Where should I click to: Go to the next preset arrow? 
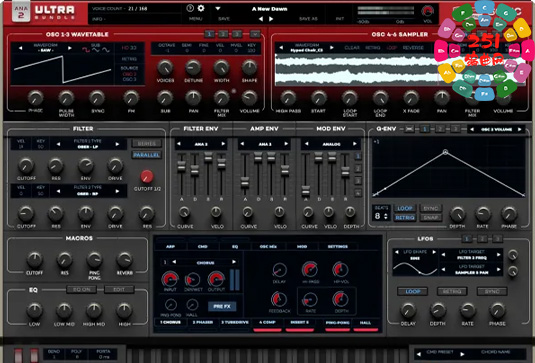271,19
